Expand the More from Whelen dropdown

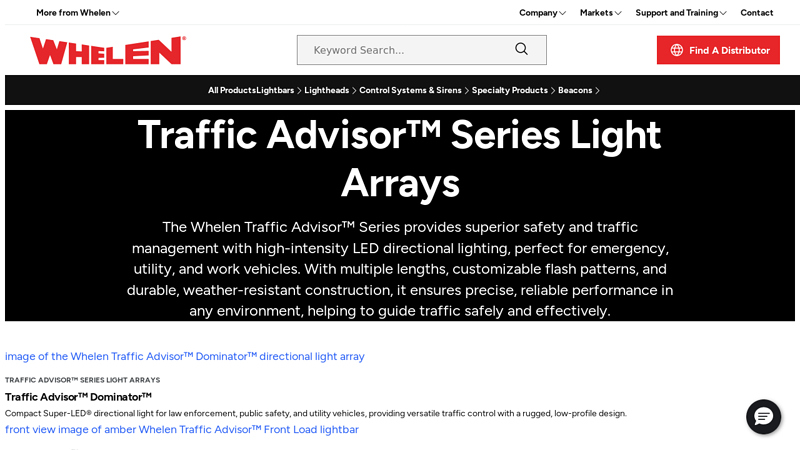coord(78,13)
